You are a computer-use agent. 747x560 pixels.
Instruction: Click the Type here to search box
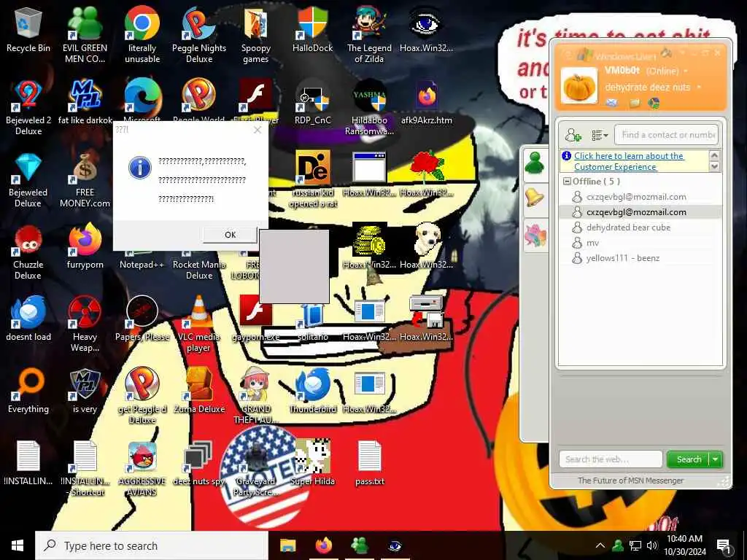(x=152, y=545)
